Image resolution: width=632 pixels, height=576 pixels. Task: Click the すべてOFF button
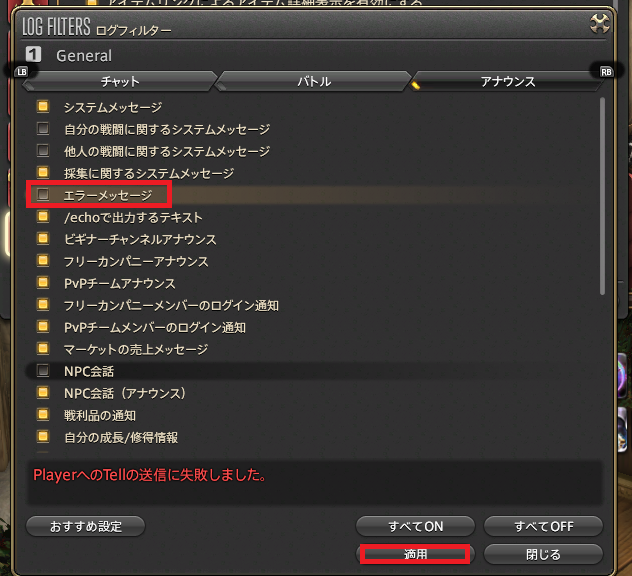543,526
